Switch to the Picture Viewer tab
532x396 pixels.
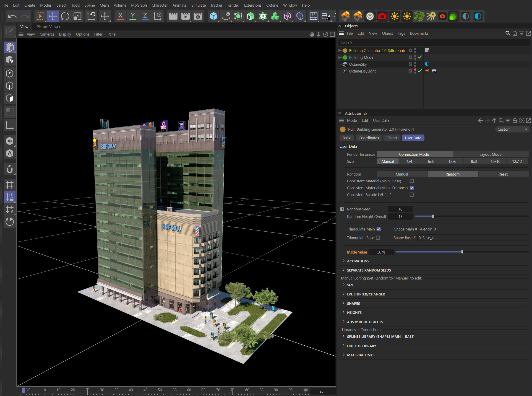click(48, 27)
